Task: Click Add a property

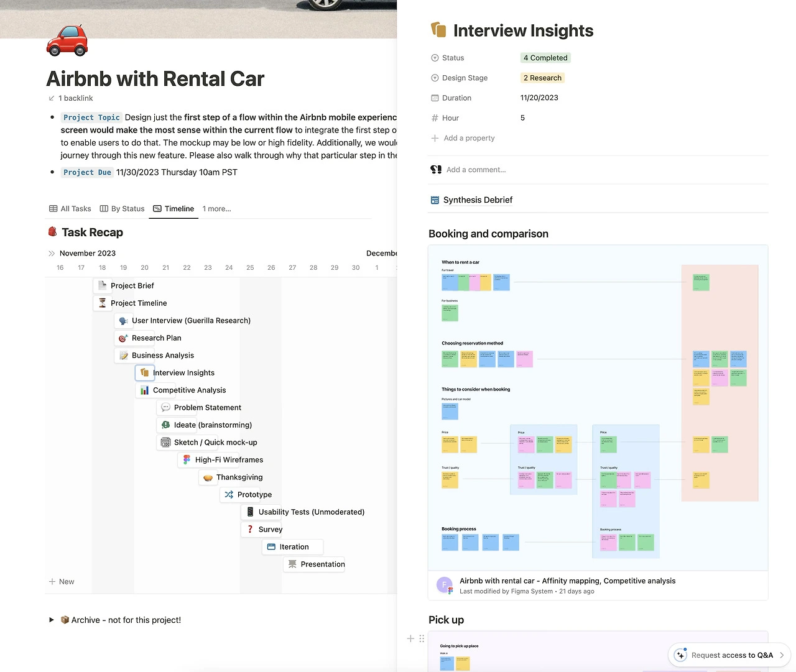Action: (x=463, y=138)
